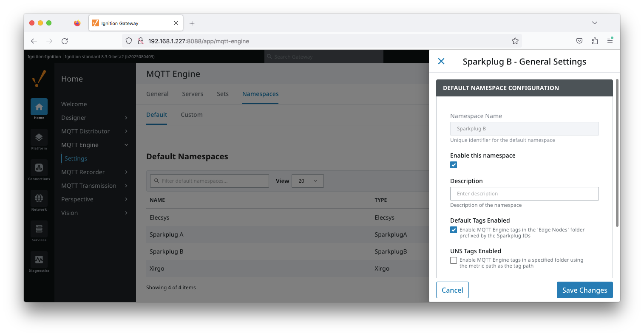
Task: Switch to the Servers tab
Action: click(193, 94)
